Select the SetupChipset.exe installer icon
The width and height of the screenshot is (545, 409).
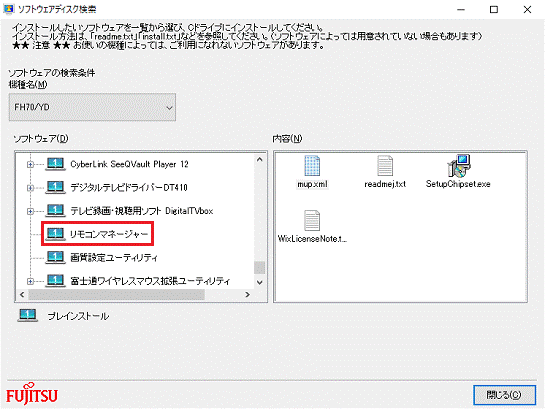[458, 166]
